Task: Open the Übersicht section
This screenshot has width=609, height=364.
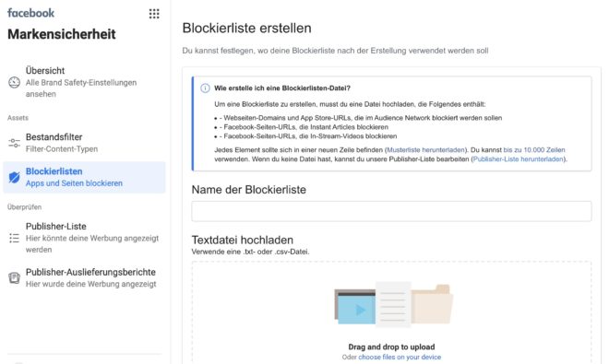Action: (84, 82)
